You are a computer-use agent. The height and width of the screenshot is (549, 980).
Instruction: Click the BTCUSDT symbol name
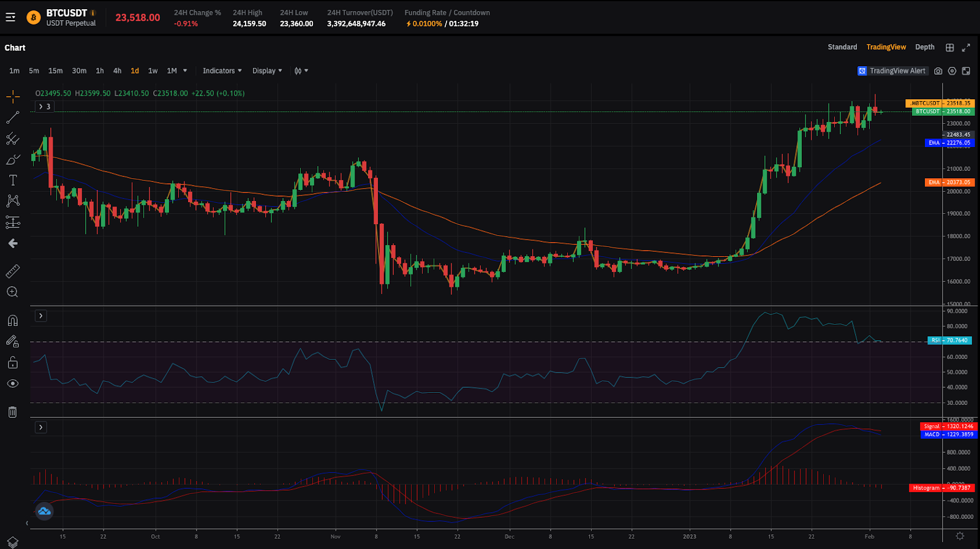coord(67,13)
